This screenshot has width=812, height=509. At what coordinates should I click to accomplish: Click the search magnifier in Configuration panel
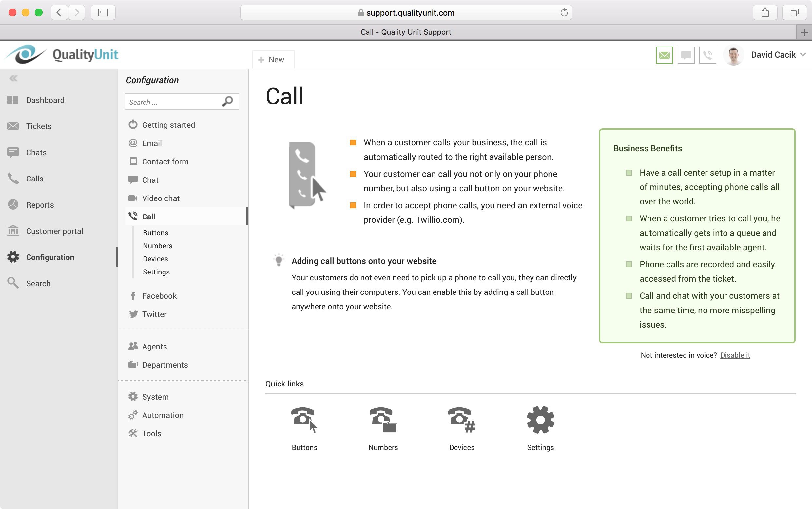pyautogui.click(x=228, y=101)
